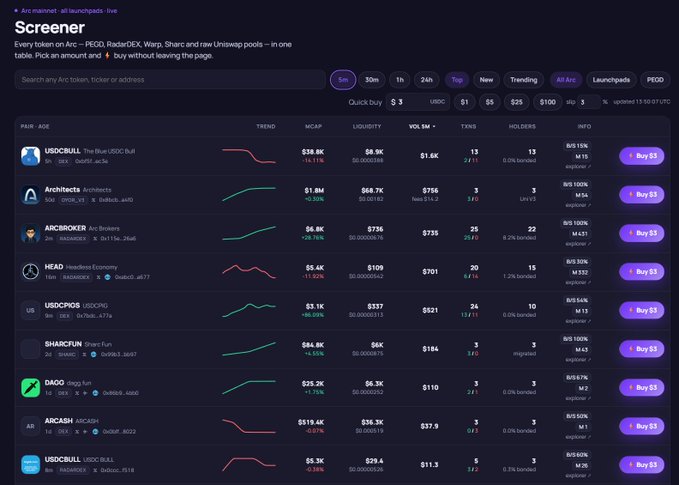Viewport: 679px width, 485px height.
Task: Buy $3 of ARCASH
Action: pos(641,426)
